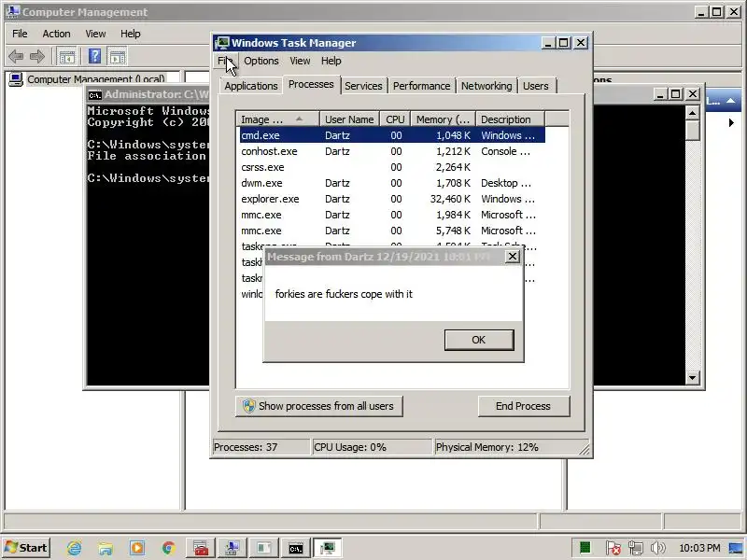This screenshot has width=747, height=560.
Task: Click the green CPU meter tray icon
Action: pyautogui.click(x=585, y=548)
